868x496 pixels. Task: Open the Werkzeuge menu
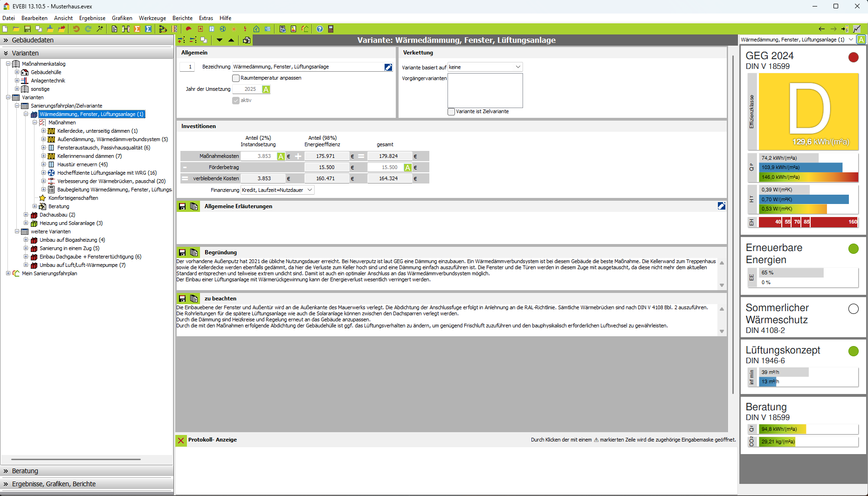click(x=152, y=18)
